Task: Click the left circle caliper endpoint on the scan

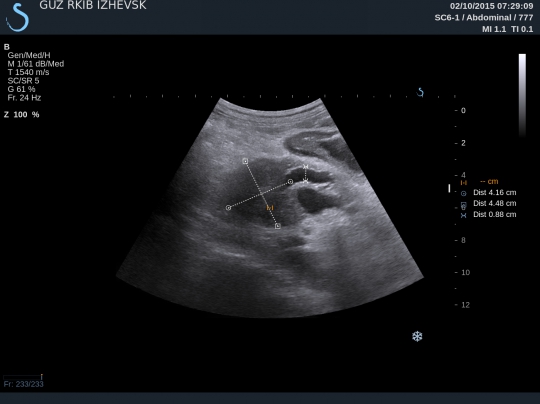Action: pyautogui.click(x=228, y=208)
